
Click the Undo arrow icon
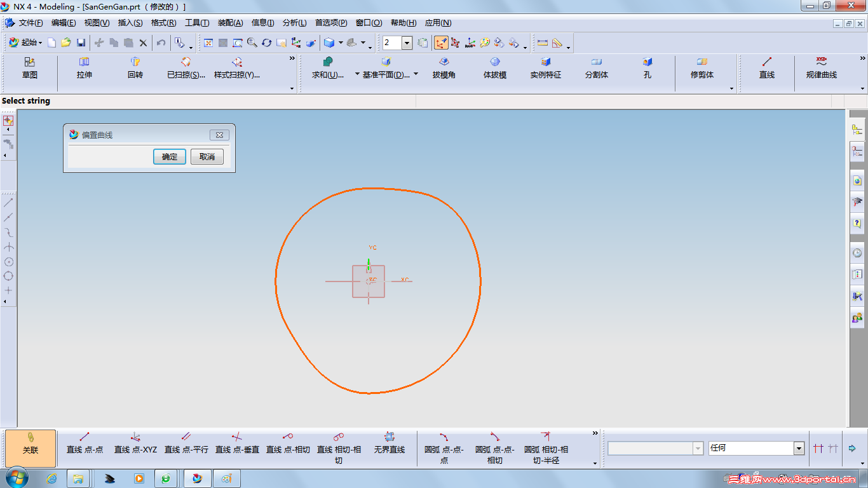coord(161,43)
